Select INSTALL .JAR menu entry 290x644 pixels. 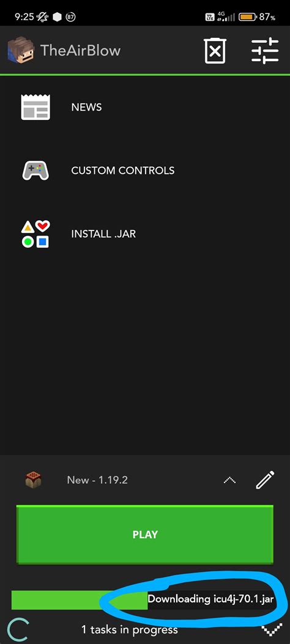point(145,234)
